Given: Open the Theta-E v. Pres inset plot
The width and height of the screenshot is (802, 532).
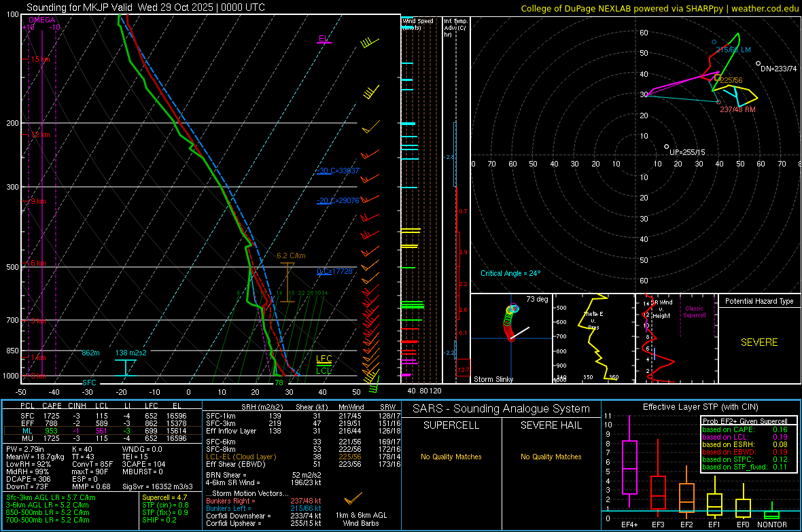Looking at the screenshot, I should (x=594, y=338).
